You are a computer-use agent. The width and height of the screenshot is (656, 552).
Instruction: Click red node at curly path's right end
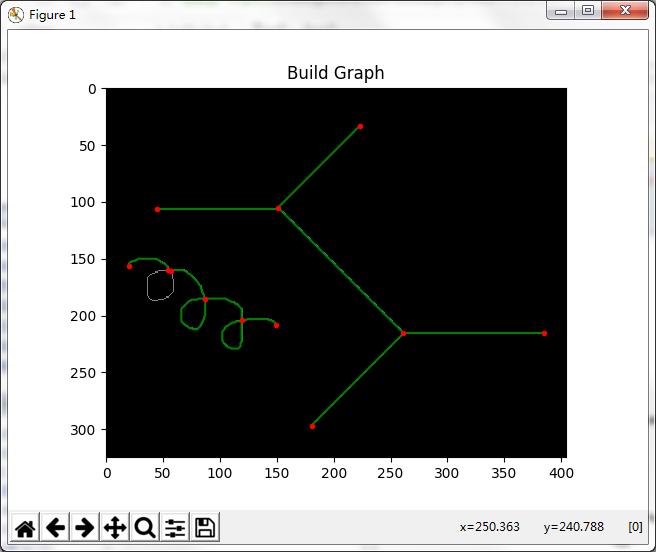pyautogui.click(x=277, y=326)
